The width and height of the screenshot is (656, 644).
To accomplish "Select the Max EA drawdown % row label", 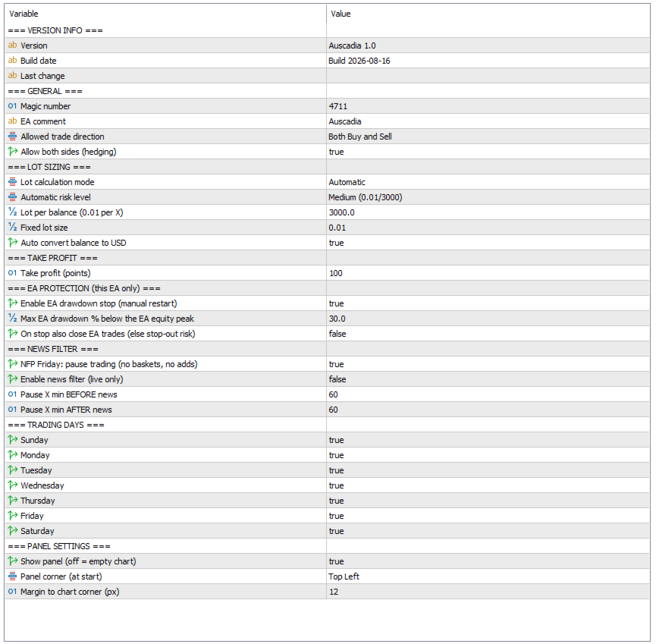I will (x=107, y=319).
